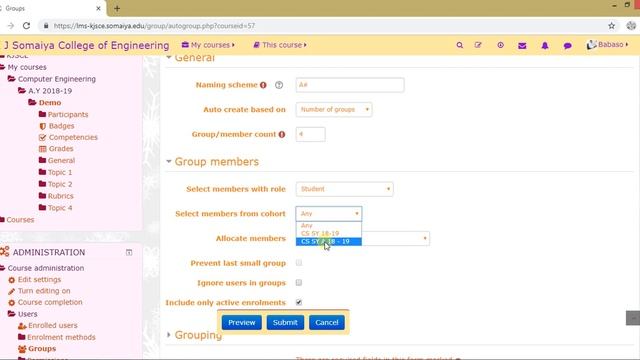Open This course menu in header

[280, 45]
